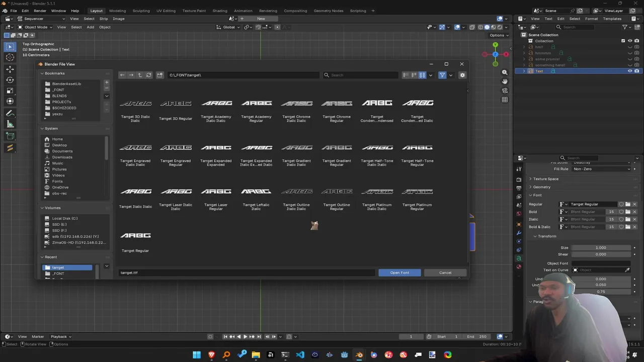Click the file name field showing tarrget.ttf
The width and height of the screenshot is (644, 362).
(247, 273)
